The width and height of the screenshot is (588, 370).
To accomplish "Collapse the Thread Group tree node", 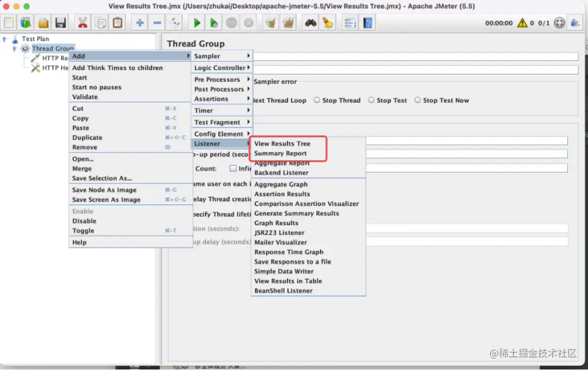I will coord(14,48).
